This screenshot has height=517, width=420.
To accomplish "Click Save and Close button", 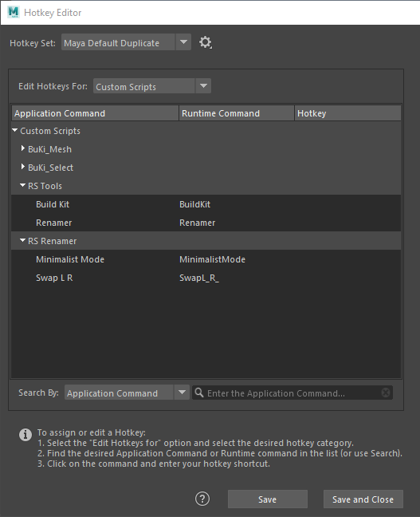I will (363, 499).
